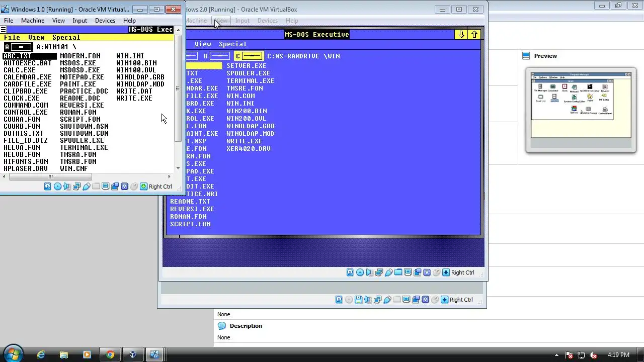
Task: Select TERMINAL.EXE in Windows 2.0 file list
Action: point(251,80)
